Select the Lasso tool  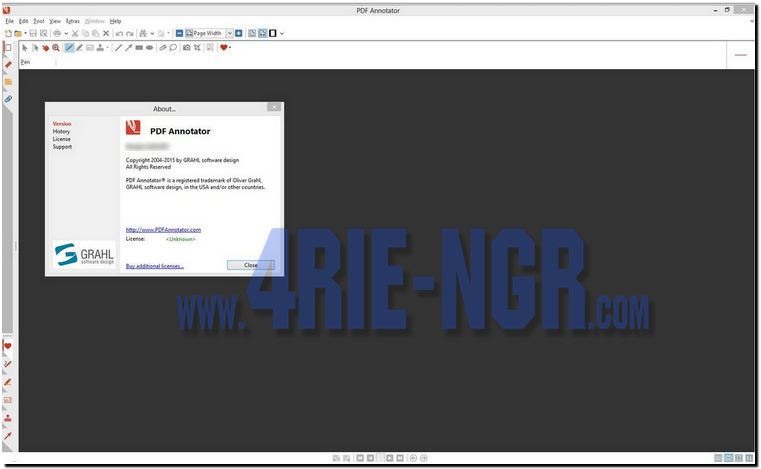[173, 48]
